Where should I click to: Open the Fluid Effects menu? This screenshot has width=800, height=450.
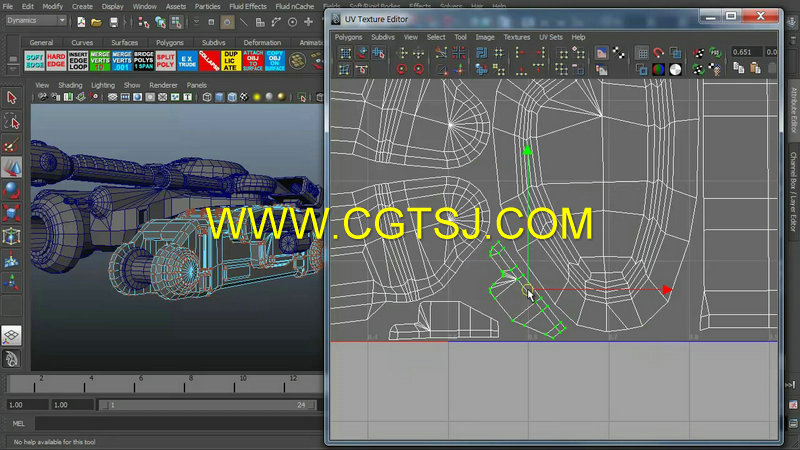(x=247, y=6)
